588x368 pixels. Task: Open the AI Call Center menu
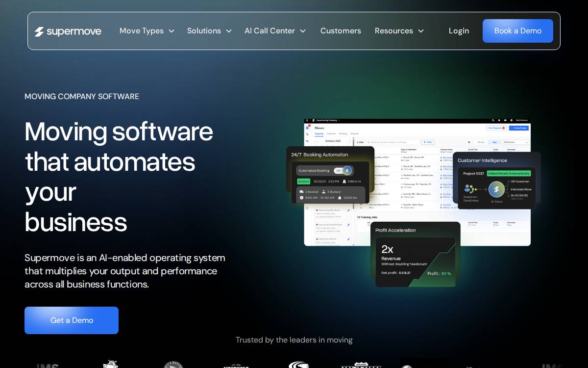[269, 31]
